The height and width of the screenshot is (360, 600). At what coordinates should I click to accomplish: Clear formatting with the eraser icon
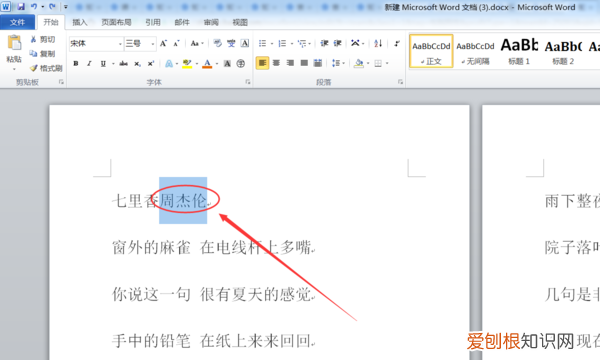[x=217, y=43]
